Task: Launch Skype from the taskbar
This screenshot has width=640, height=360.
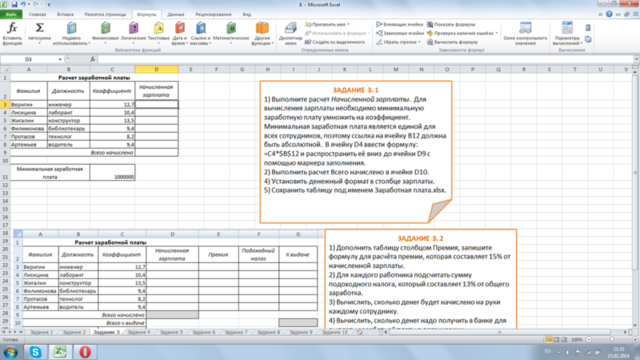Action: coord(36,352)
